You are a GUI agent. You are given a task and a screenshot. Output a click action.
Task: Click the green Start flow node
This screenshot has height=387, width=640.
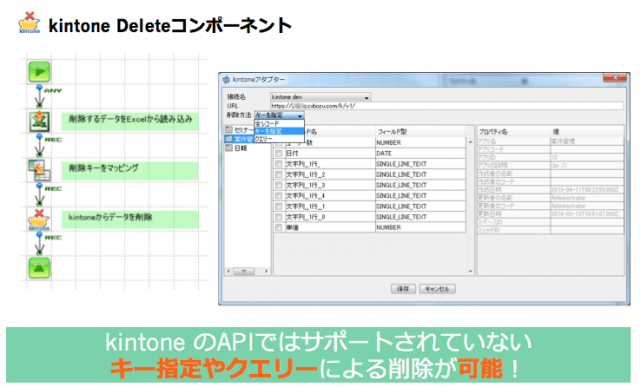39,72
